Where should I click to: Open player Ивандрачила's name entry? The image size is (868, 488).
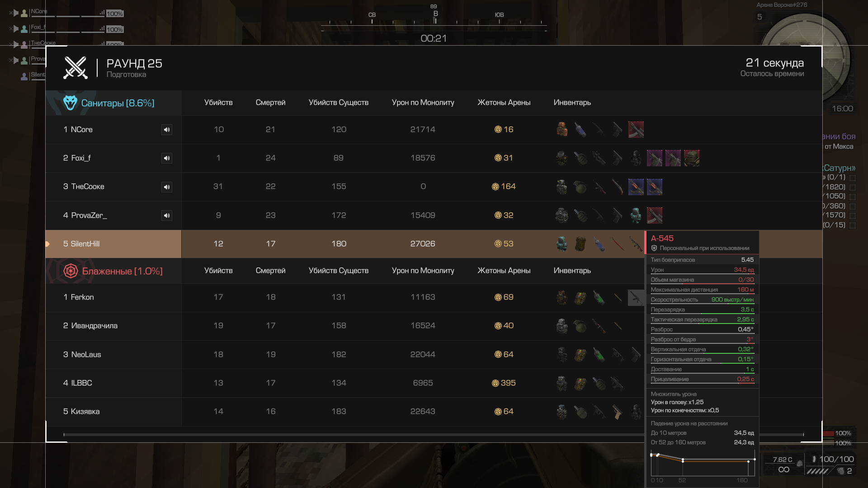(94, 326)
